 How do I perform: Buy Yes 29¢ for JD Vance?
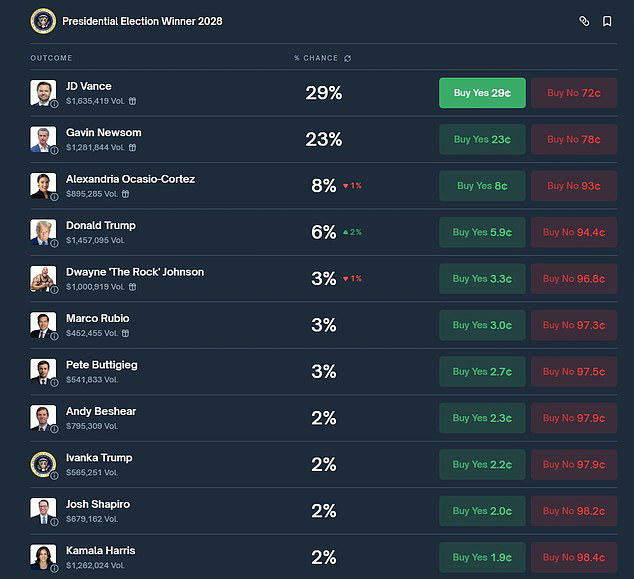point(482,93)
